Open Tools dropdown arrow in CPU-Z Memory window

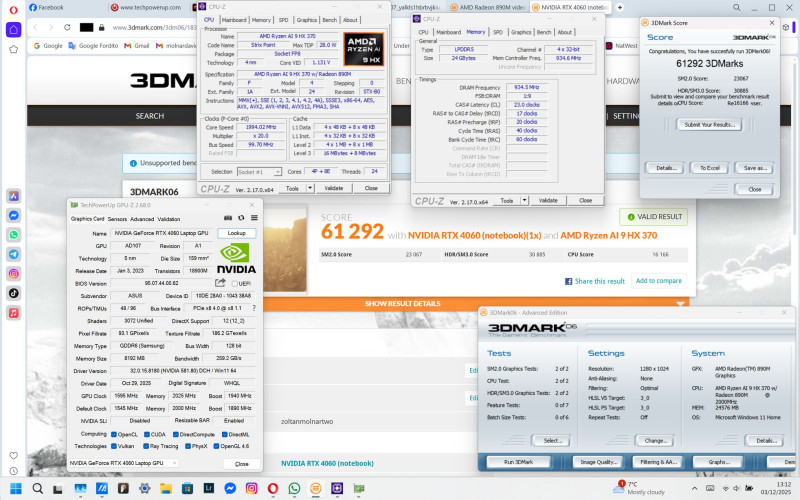tap(524, 201)
